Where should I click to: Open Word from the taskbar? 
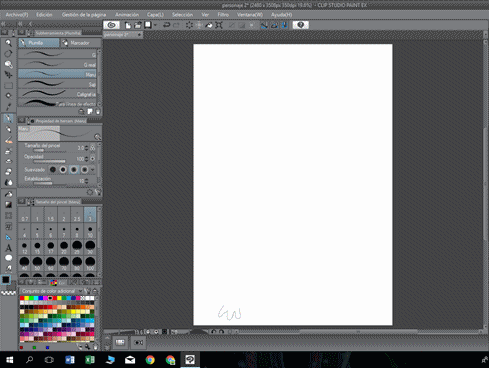click(70, 360)
